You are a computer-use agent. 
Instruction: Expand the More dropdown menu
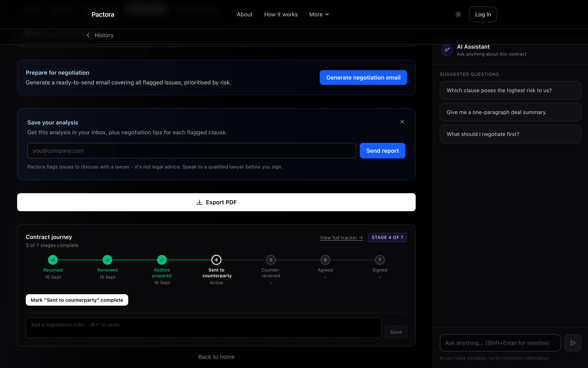point(319,14)
